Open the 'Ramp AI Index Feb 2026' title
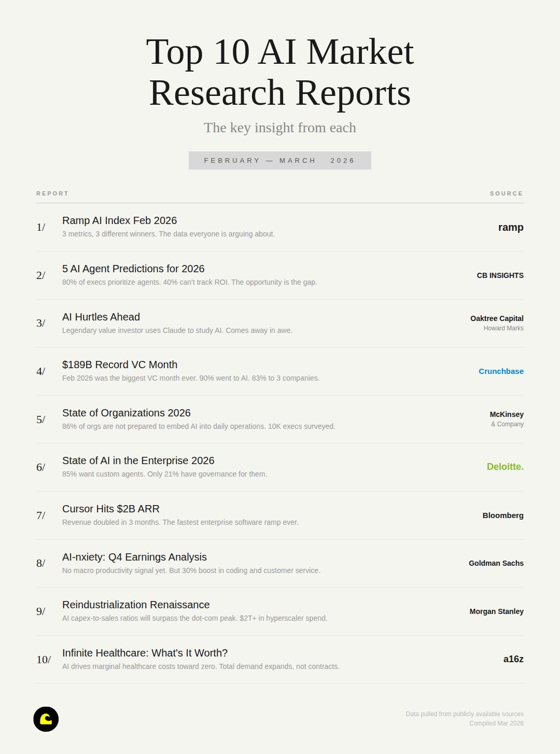 point(119,220)
